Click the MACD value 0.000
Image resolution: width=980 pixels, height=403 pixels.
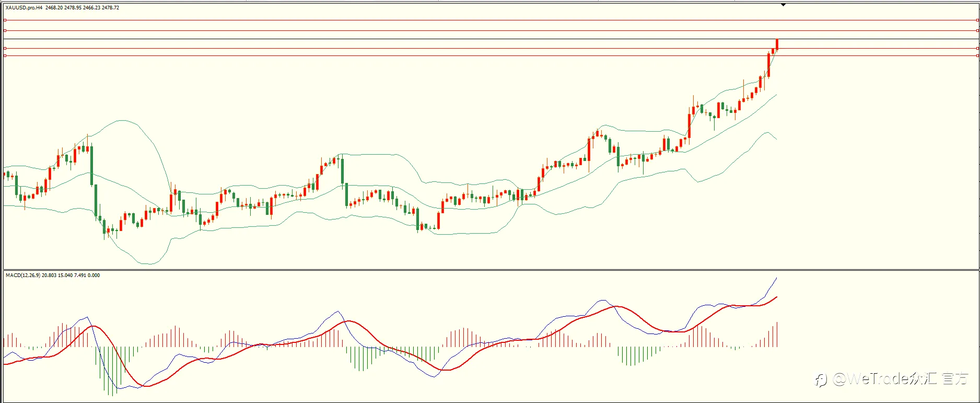pos(94,275)
